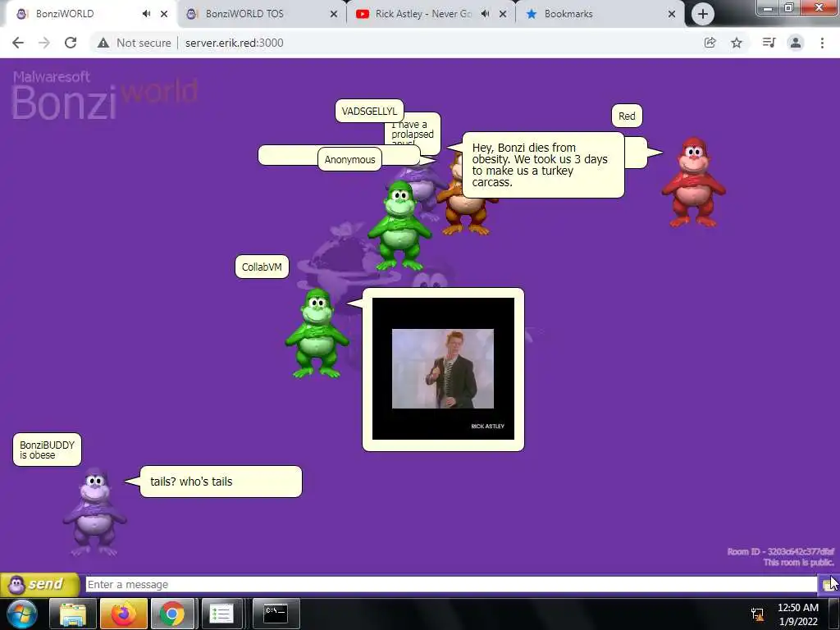
Task: Click the Room ID text
Action: [x=781, y=551]
